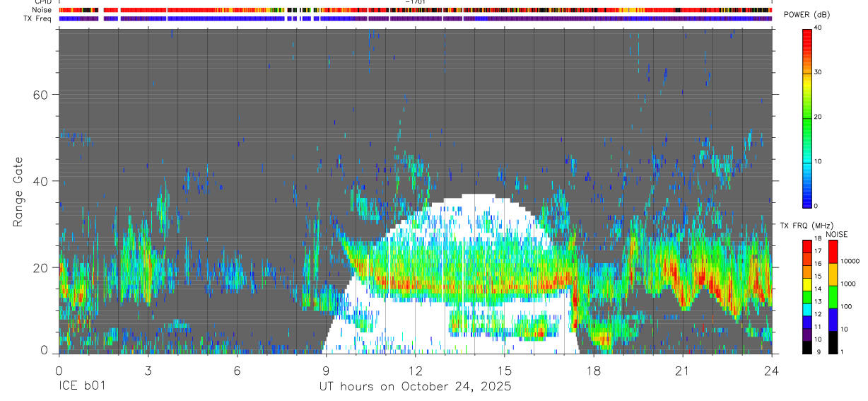Pick the black 1–10 swatch in NOISE legend

click(833, 342)
